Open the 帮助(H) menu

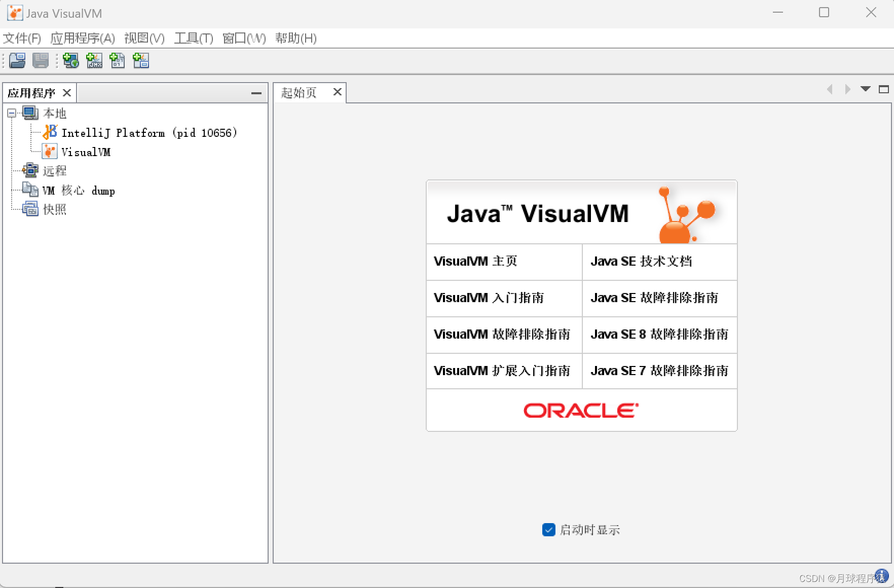click(296, 38)
